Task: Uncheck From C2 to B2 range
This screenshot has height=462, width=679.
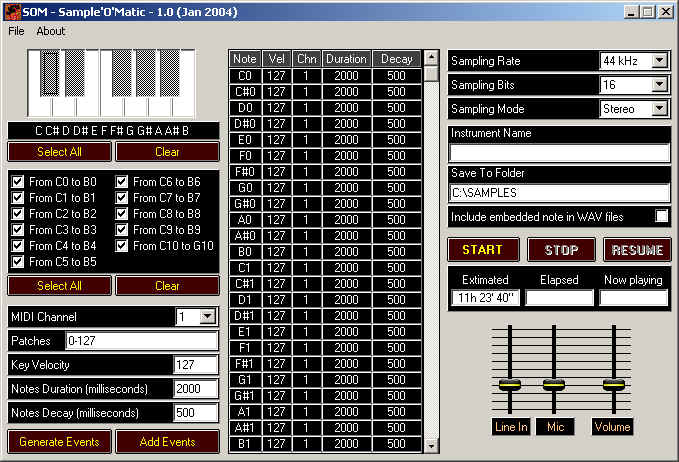Action: 18,214
